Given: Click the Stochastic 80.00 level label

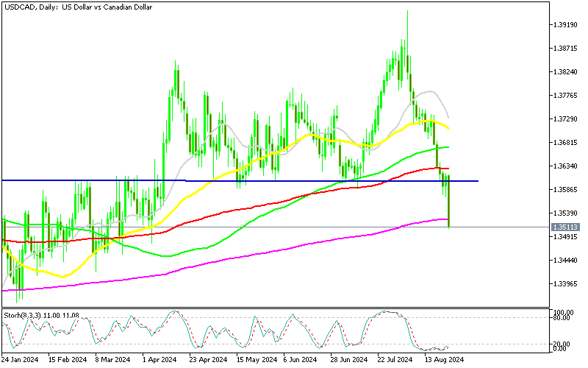Looking at the screenshot, I should tap(562, 318).
